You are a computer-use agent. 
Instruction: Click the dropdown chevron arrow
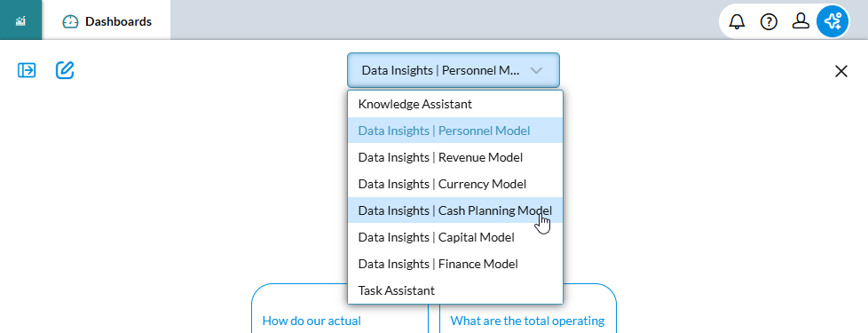click(536, 70)
